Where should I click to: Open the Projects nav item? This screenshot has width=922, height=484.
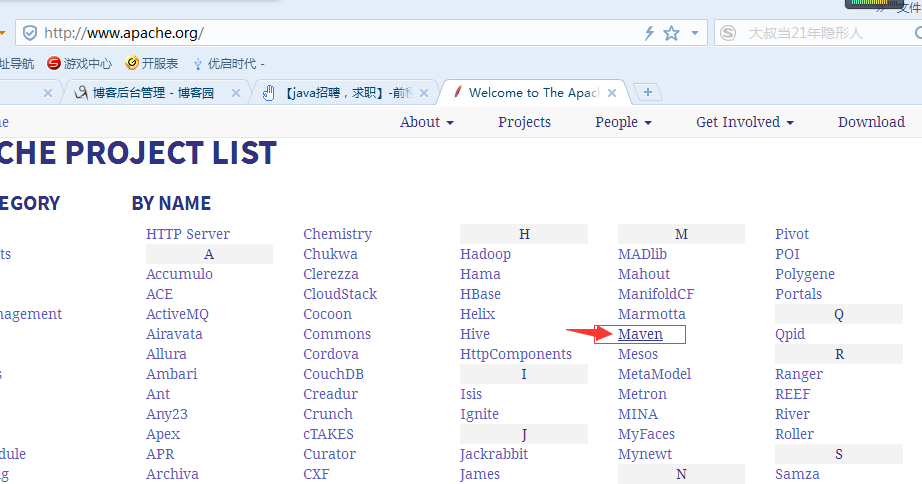tap(525, 122)
